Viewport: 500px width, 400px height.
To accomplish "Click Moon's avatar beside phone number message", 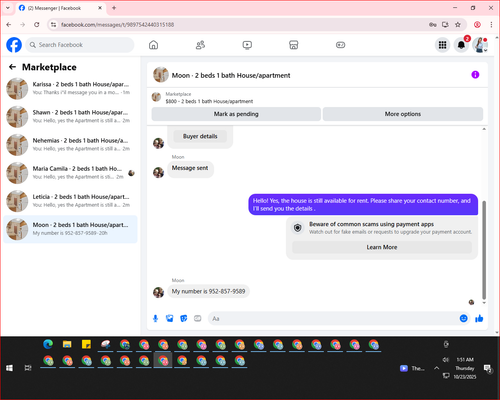I will pos(158,292).
